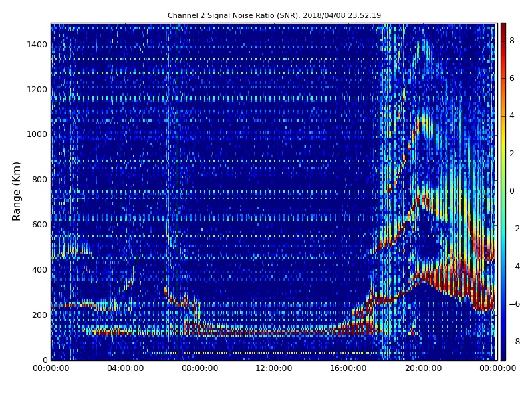Click the 400 range tick label
The image size is (532, 399).
click(x=39, y=270)
